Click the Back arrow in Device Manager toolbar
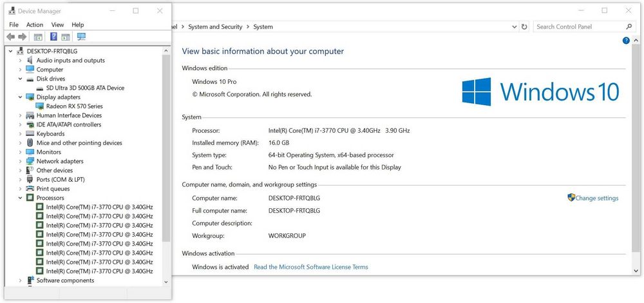Screen dimensions: 644x303 point(11,37)
